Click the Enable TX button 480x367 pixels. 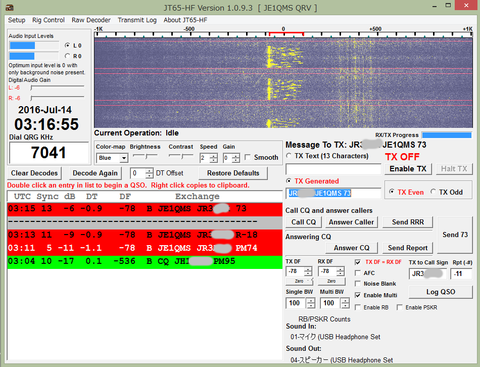pyautogui.click(x=408, y=169)
